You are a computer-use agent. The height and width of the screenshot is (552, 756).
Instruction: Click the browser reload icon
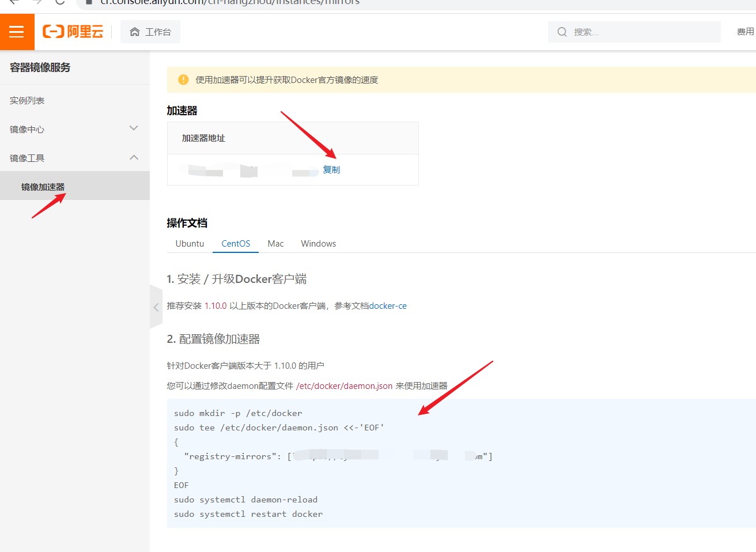click(x=60, y=2)
